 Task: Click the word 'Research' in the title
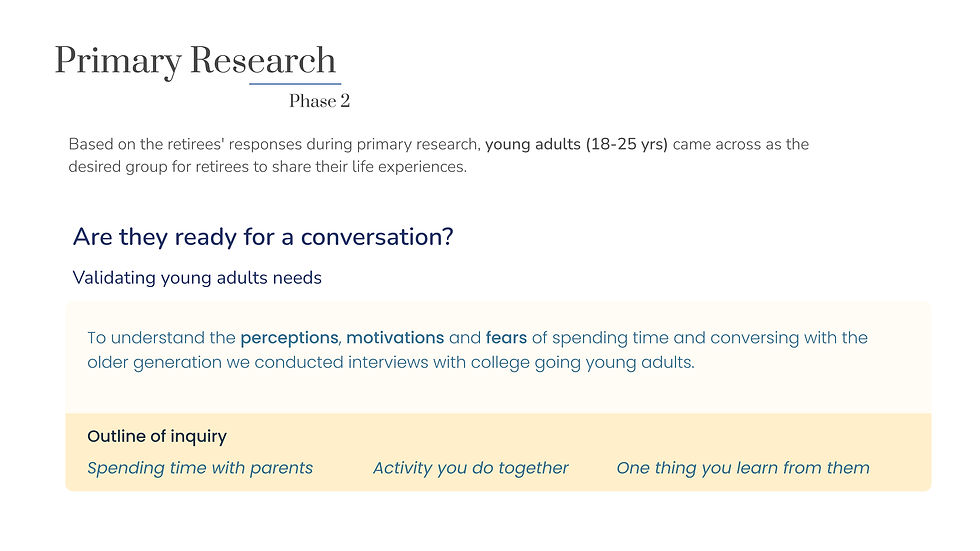pos(262,61)
